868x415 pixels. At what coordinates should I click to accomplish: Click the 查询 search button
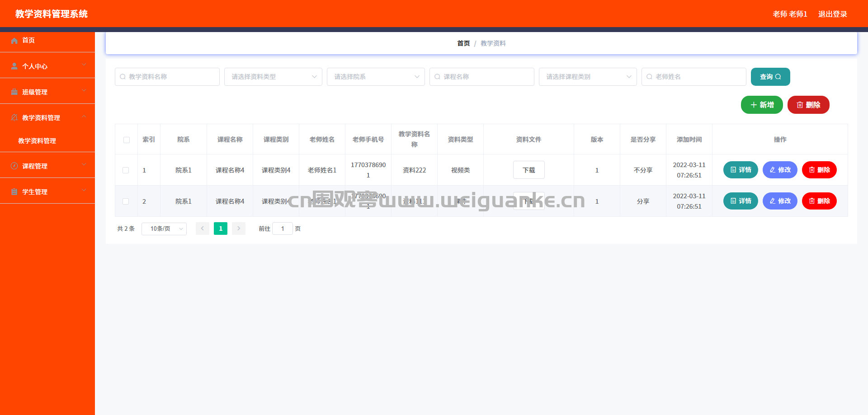pyautogui.click(x=770, y=77)
